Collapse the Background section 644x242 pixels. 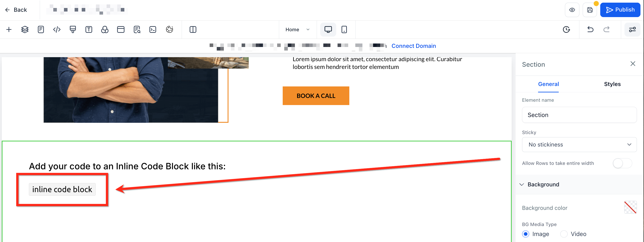point(522,185)
